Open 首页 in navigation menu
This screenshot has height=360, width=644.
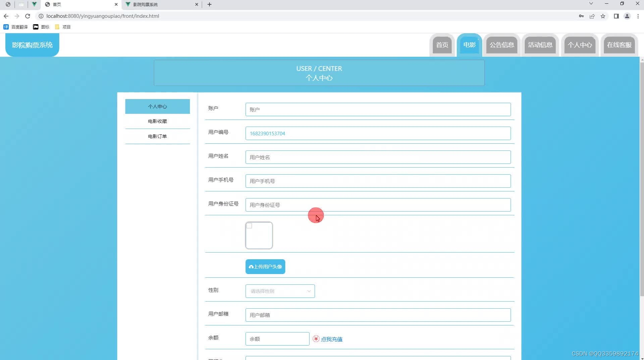tap(442, 45)
